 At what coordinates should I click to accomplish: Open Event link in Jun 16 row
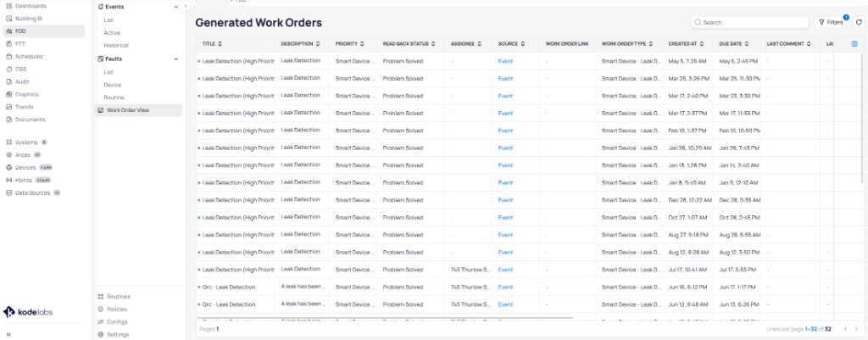tap(505, 287)
